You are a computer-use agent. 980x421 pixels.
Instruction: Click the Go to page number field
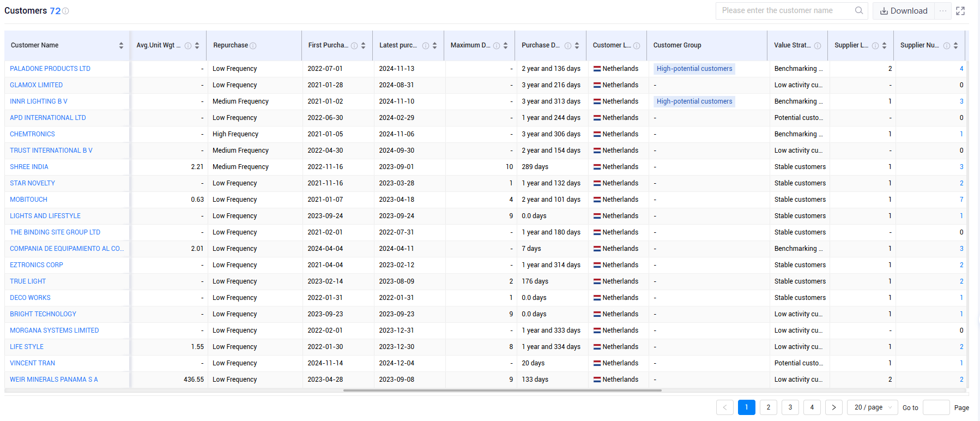coord(936,407)
